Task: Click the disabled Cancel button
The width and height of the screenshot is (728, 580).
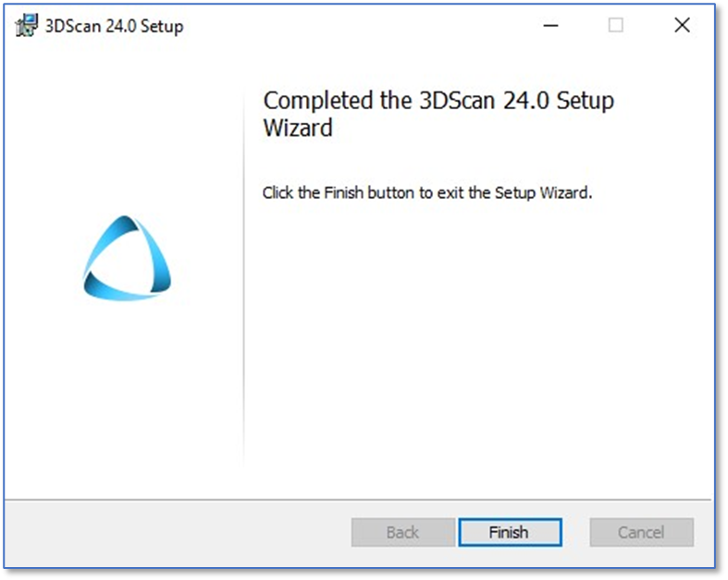Action: click(x=642, y=532)
